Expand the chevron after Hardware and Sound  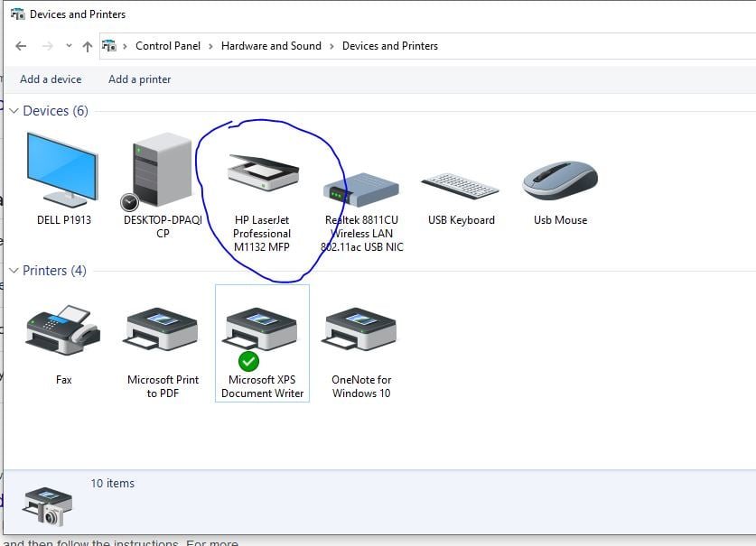[x=331, y=46]
